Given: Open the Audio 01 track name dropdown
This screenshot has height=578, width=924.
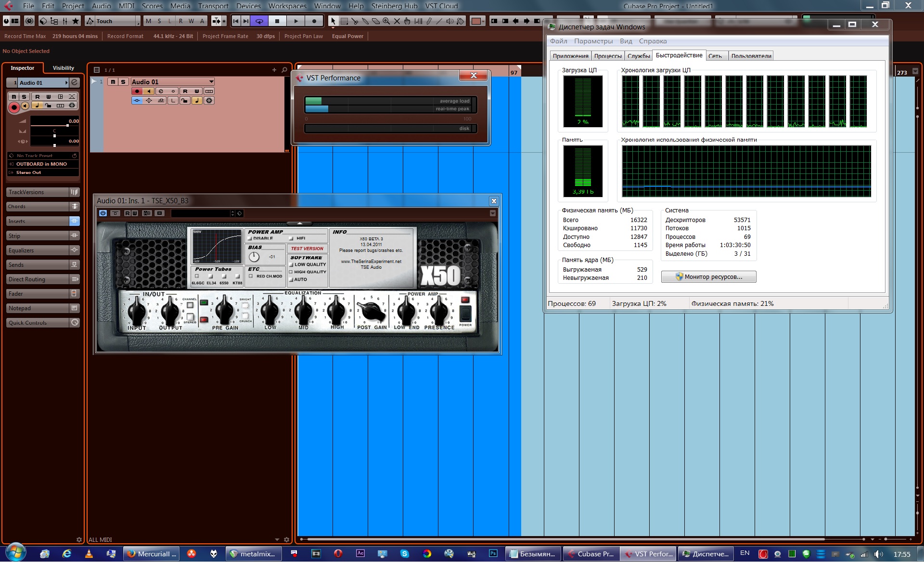Looking at the screenshot, I should click(211, 82).
